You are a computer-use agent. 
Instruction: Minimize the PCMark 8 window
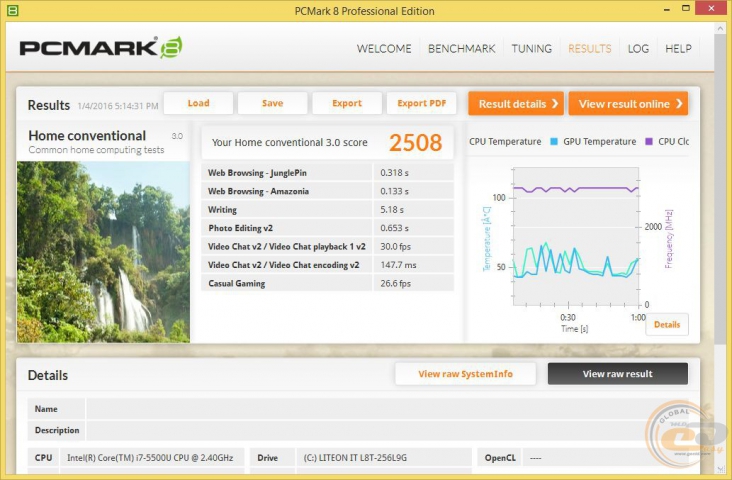(667, 9)
